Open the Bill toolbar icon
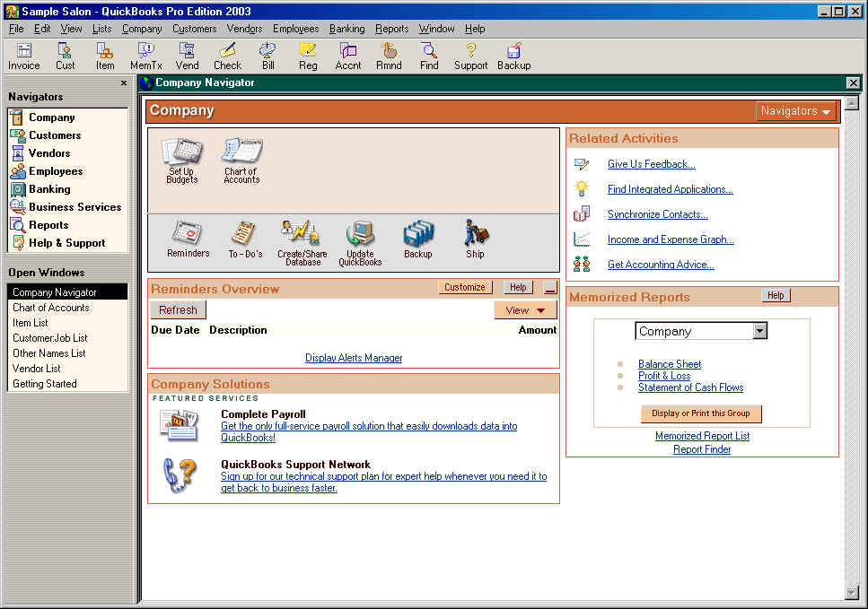The width and height of the screenshot is (868, 609). pos(267,57)
